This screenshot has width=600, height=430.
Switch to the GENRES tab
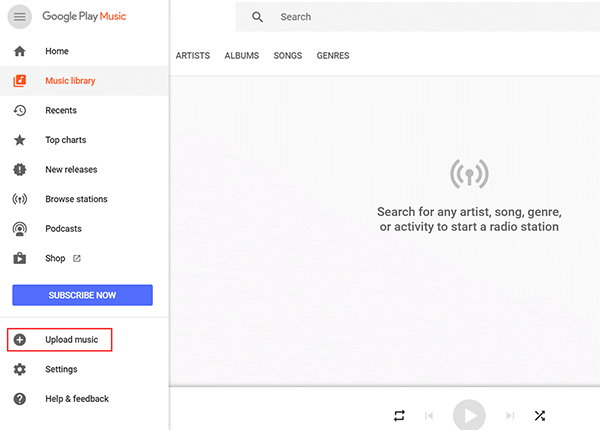pyautogui.click(x=333, y=55)
